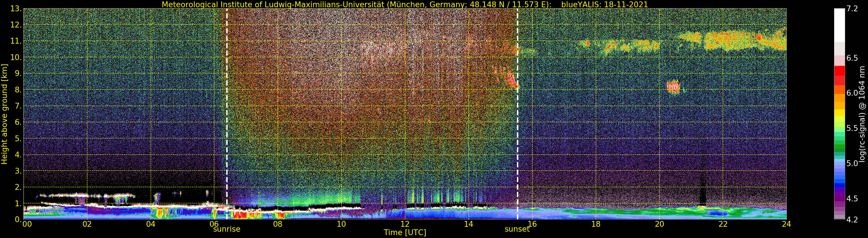Select the "7." height axis tick label
This screenshot has width=868, height=238.
click(18, 106)
